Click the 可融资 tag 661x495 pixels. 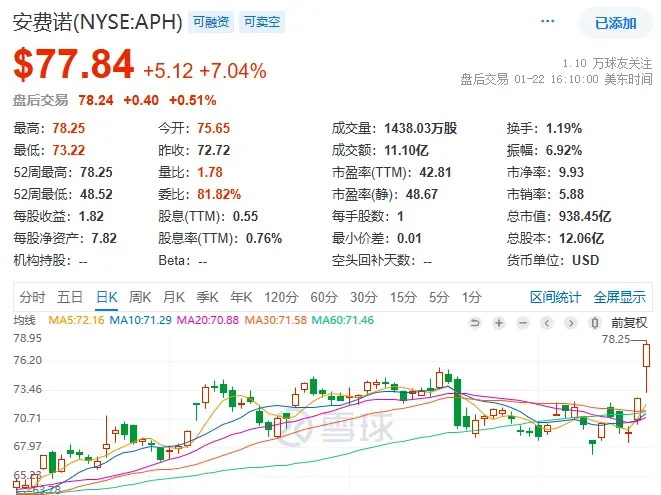click(211, 22)
